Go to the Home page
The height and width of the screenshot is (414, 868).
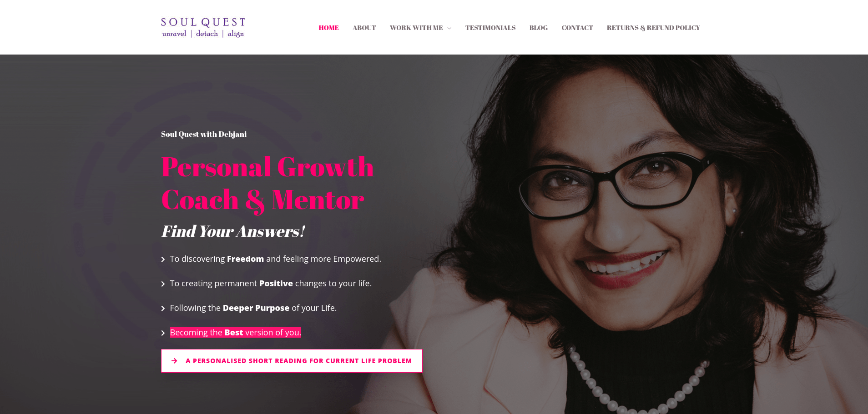pos(328,28)
